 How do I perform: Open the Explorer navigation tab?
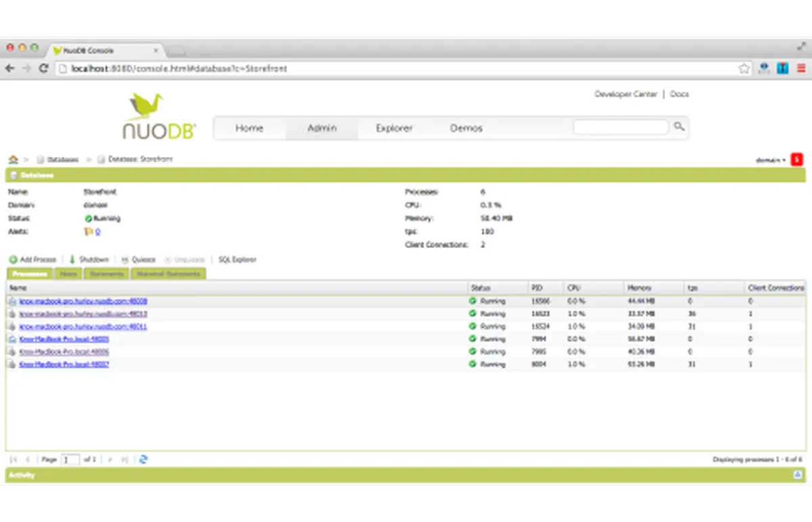(x=394, y=128)
